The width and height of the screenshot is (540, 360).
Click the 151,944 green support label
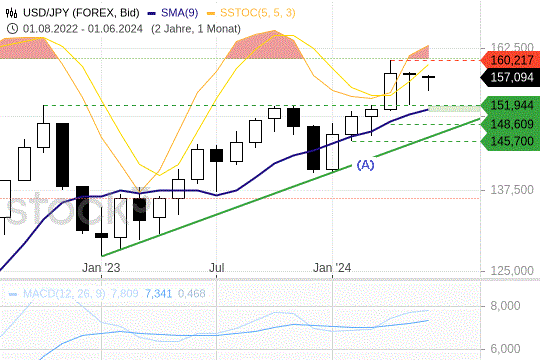tap(510, 105)
